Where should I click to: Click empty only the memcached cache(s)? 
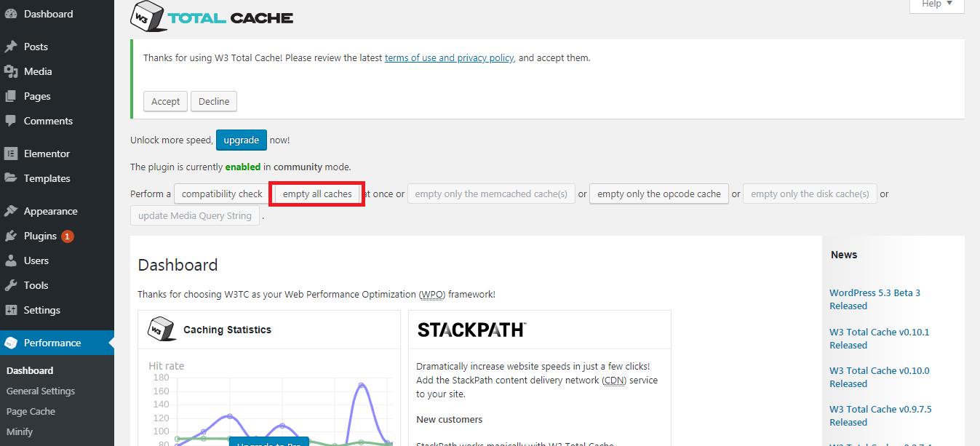click(x=491, y=194)
